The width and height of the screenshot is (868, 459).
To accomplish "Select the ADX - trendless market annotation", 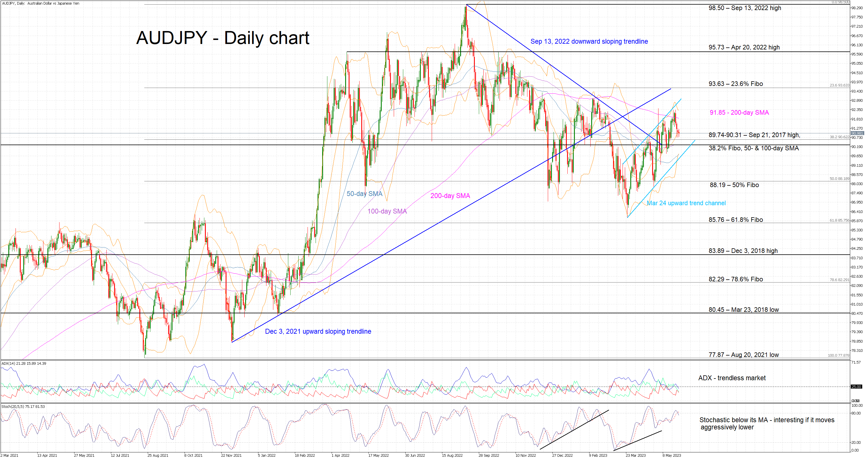I will click(x=731, y=378).
